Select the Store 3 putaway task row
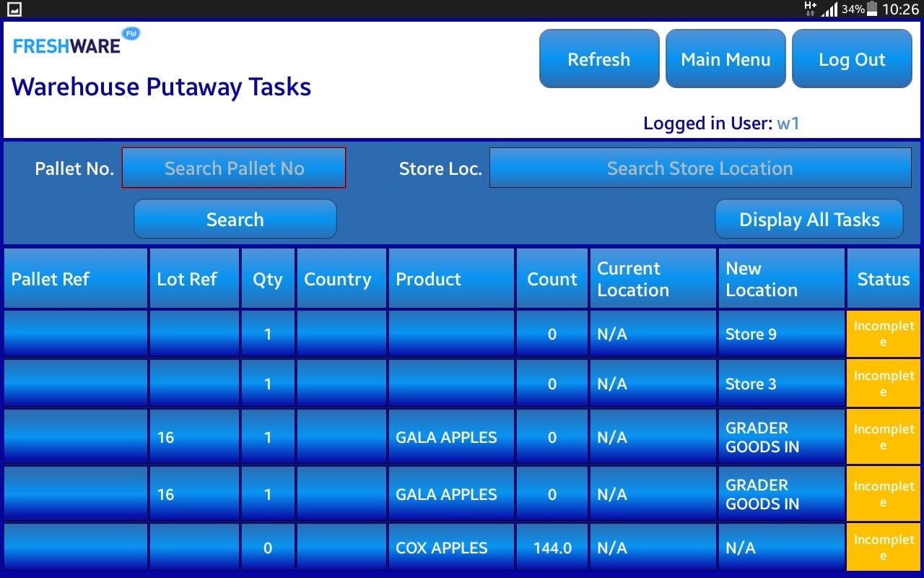The width and height of the screenshot is (924, 578). pos(751,384)
